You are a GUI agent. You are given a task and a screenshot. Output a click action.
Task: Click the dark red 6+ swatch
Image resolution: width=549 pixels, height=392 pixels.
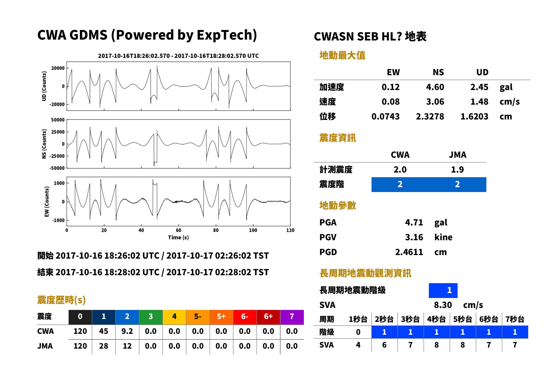pyautogui.click(x=268, y=317)
